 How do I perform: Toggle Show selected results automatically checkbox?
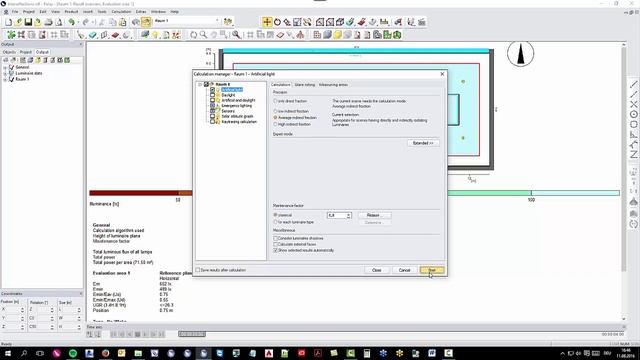[276, 250]
